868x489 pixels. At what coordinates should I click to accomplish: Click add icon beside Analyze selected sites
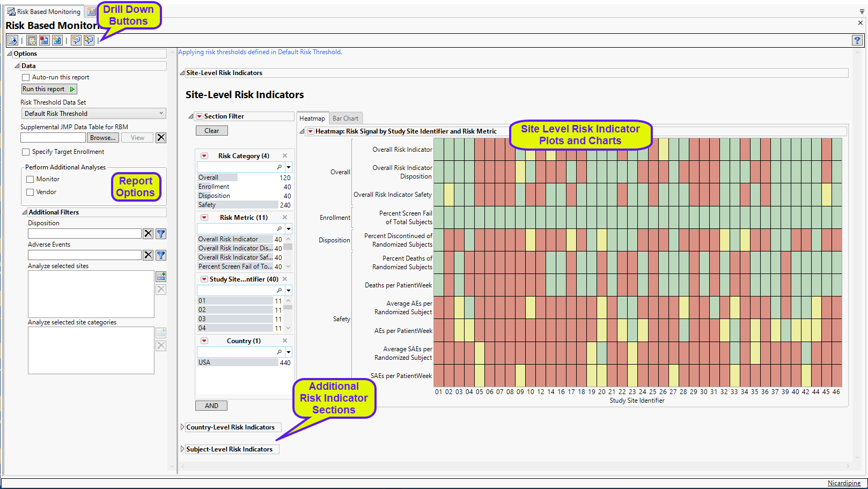pyautogui.click(x=161, y=277)
